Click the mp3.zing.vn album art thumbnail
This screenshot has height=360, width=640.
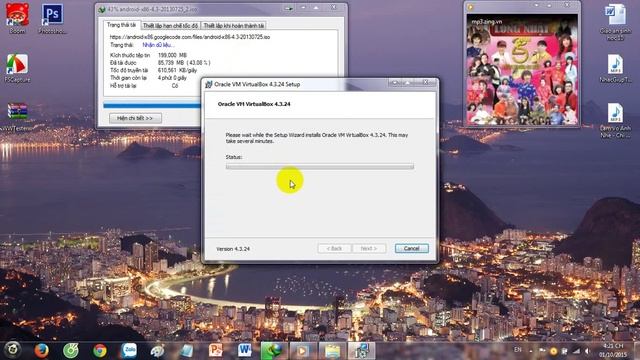[x=522, y=69]
